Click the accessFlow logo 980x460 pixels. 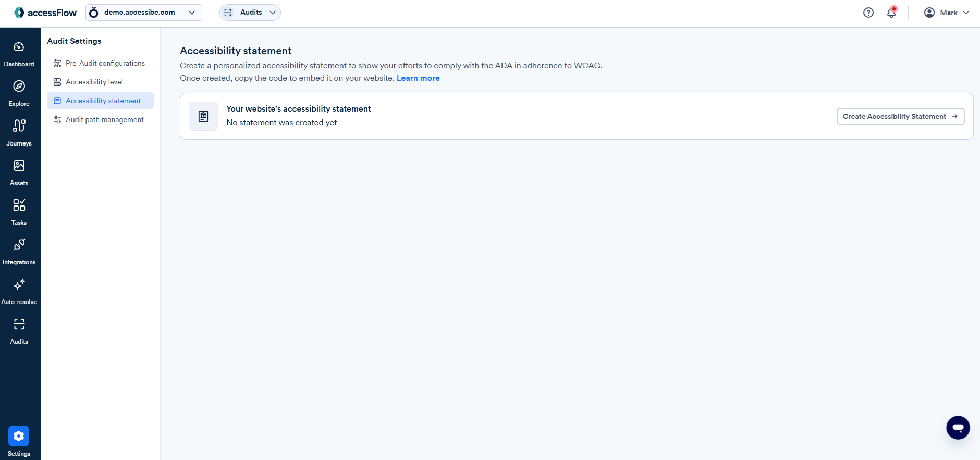point(45,13)
